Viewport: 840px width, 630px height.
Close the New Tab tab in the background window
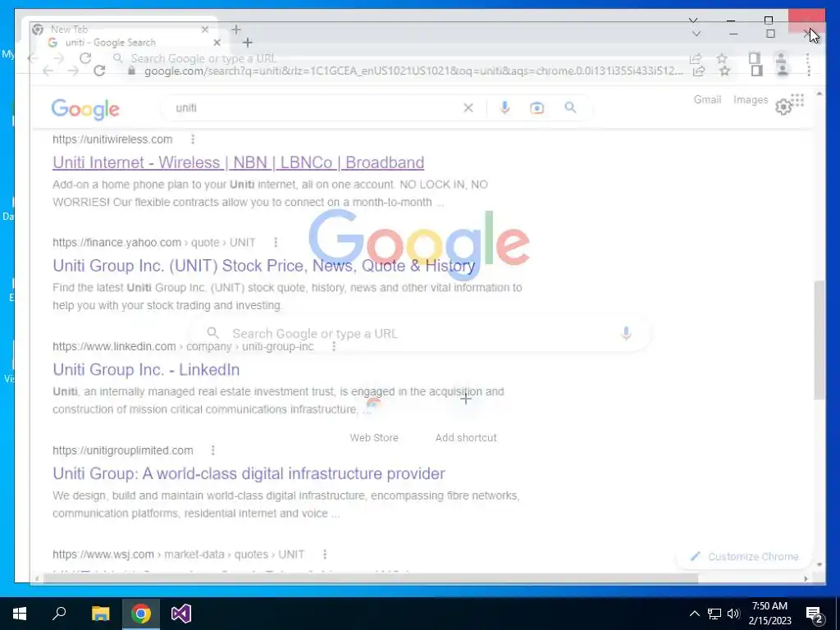click(204, 30)
